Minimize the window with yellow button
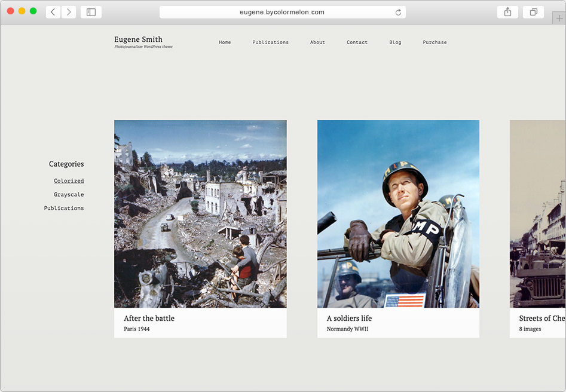Image resolution: width=566 pixels, height=392 pixels. pos(22,11)
